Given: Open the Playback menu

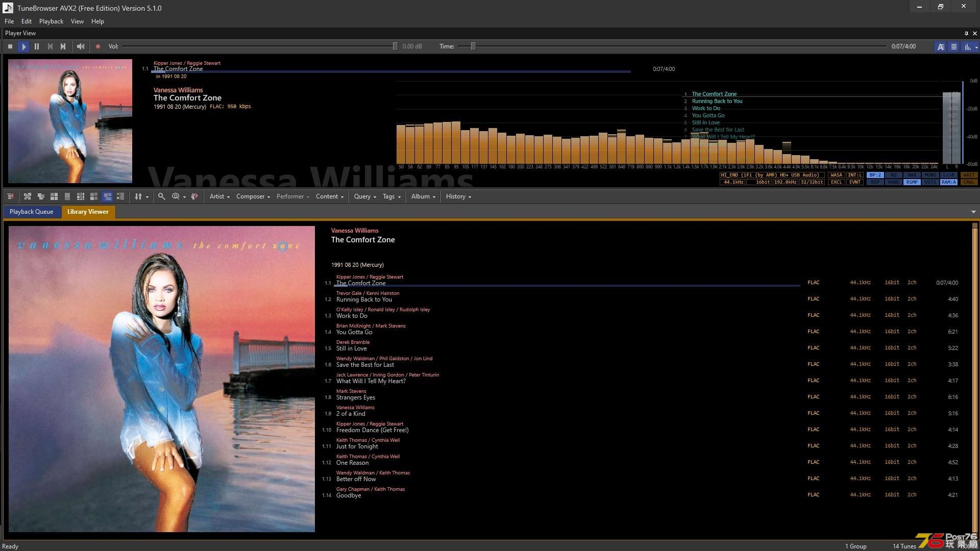Looking at the screenshot, I should tap(51, 21).
